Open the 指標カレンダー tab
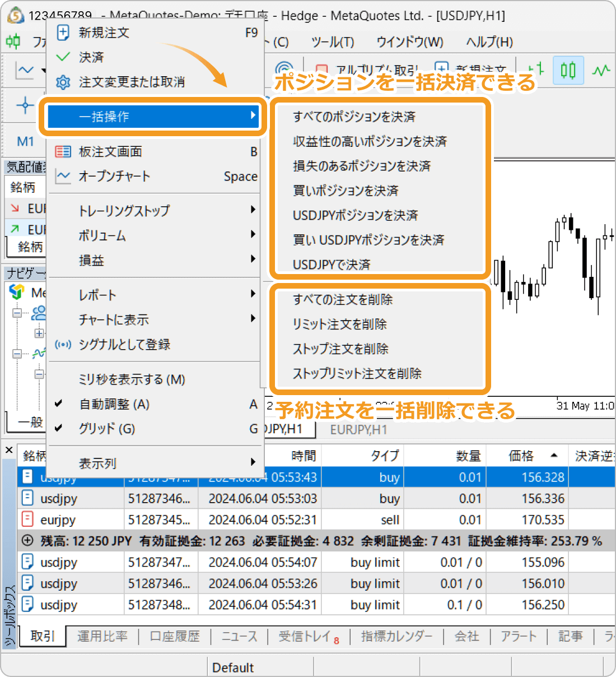The width and height of the screenshot is (616, 677). pos(396,636)
